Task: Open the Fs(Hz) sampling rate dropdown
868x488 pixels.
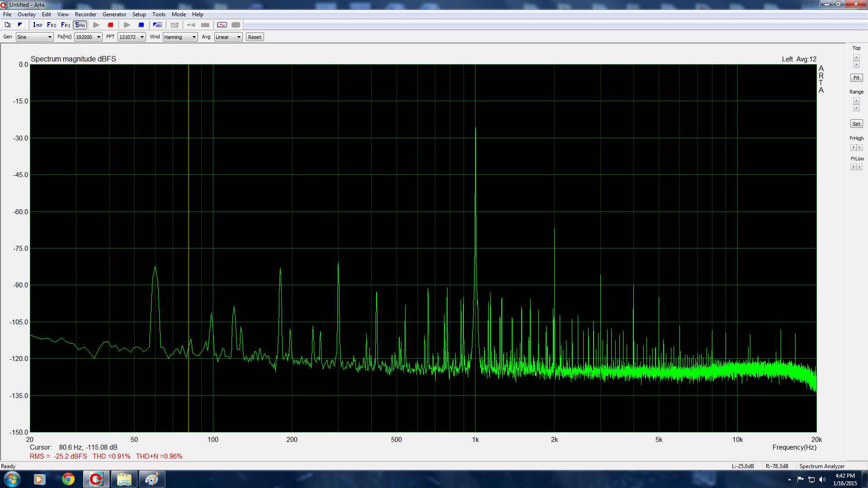Action: point(88,37)
